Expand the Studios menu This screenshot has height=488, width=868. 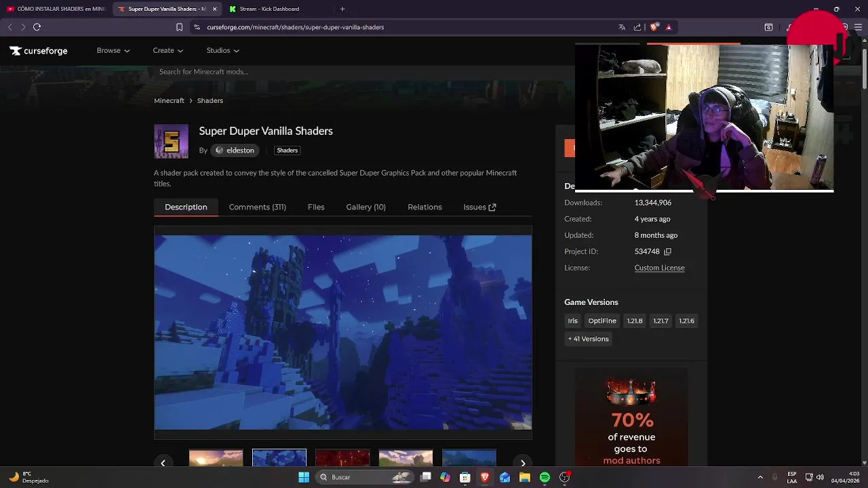(x=223, y=50)
